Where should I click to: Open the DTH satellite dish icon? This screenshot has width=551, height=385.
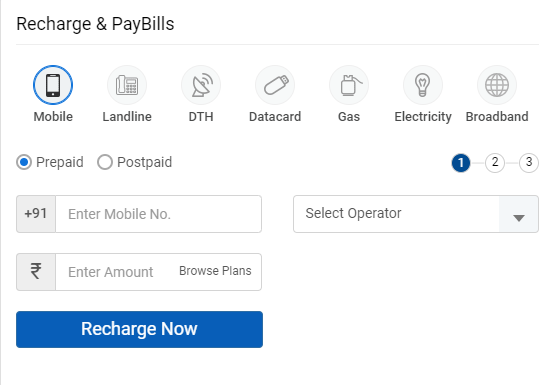point(201,85)
